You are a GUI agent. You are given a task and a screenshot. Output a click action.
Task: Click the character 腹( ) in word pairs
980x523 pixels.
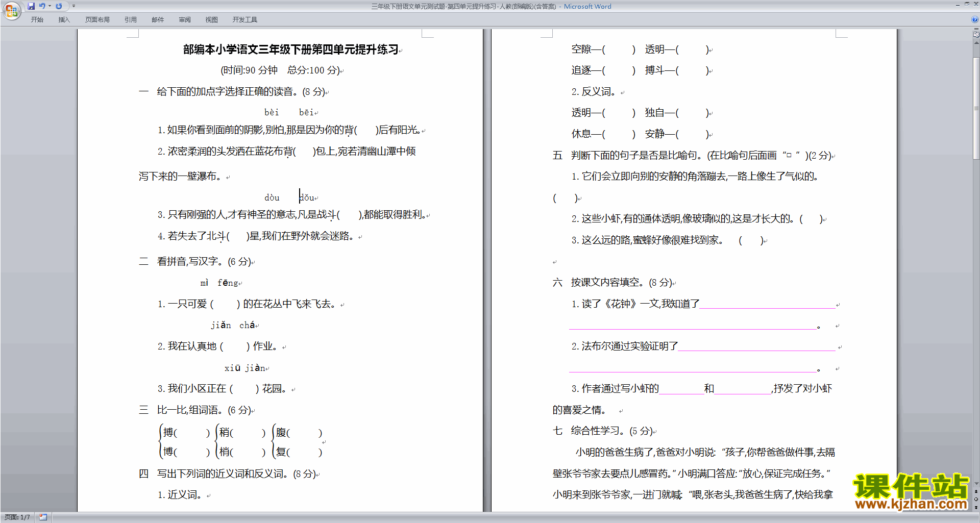(299, 433)
